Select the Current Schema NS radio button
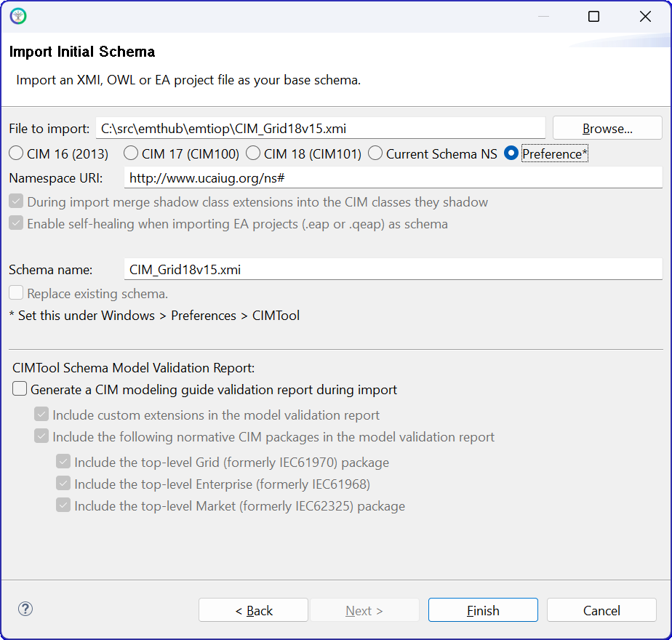This screenshot has height=640, width=672. (x=375, y=153)
